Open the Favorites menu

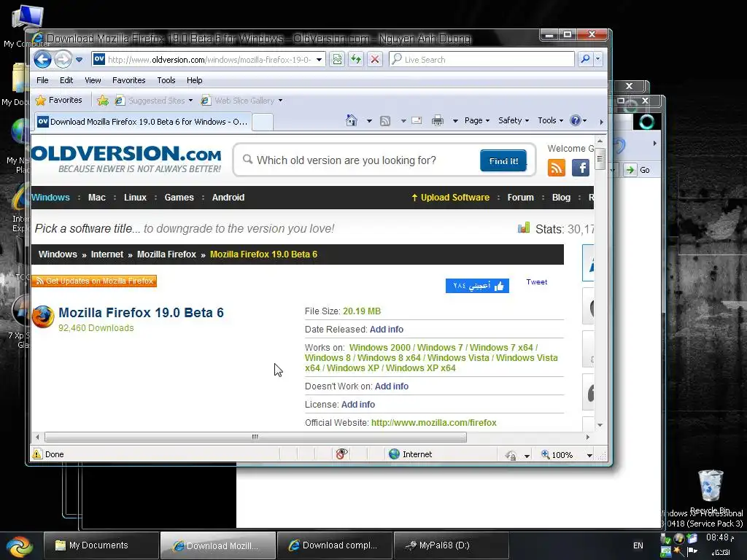pos(128,80)
